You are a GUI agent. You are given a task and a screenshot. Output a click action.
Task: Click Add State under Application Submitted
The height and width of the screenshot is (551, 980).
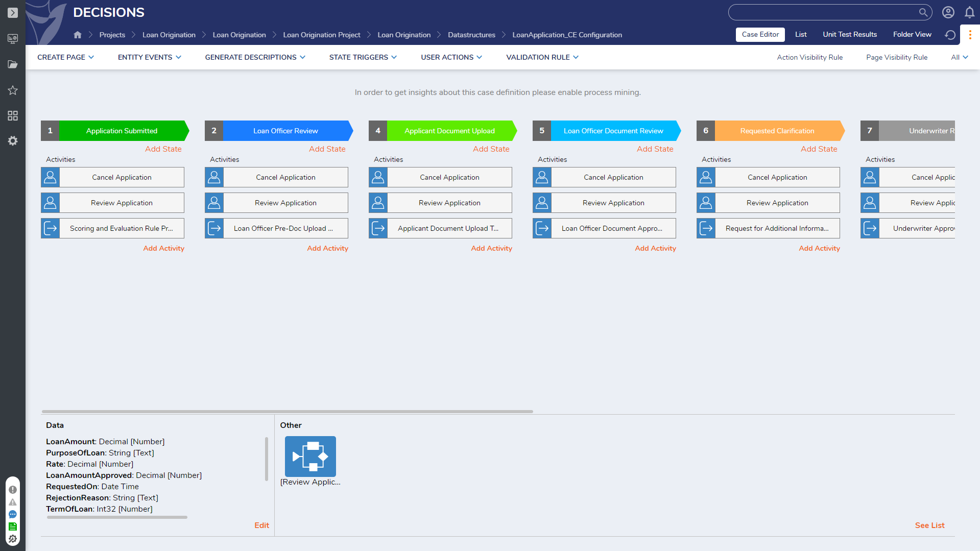coord(163,149)
